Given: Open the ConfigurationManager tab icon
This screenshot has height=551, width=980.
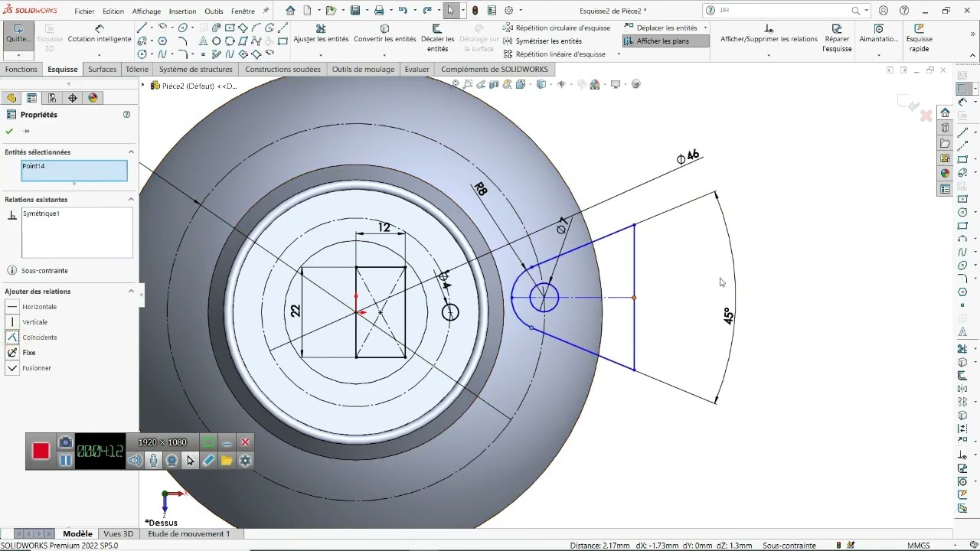Looking at the screenshot, I should 52,98.
